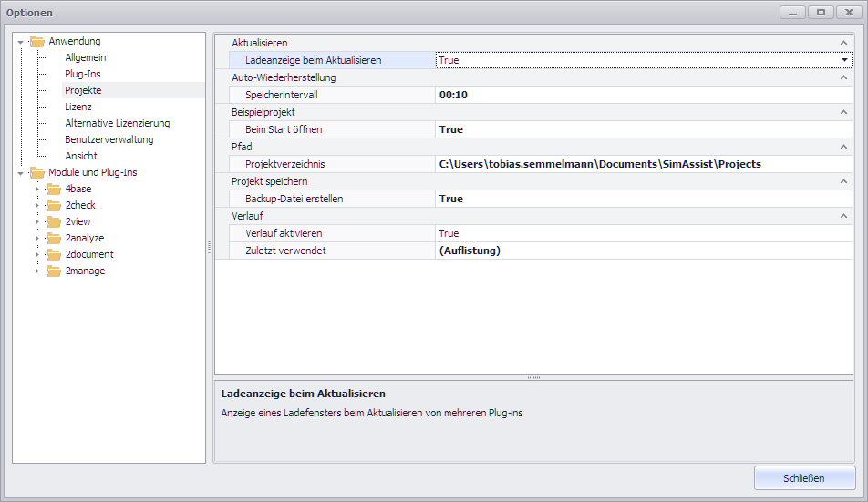Click the 2document folder icon
This screenshot has width=868, height=502.
(x=54, y=255)
